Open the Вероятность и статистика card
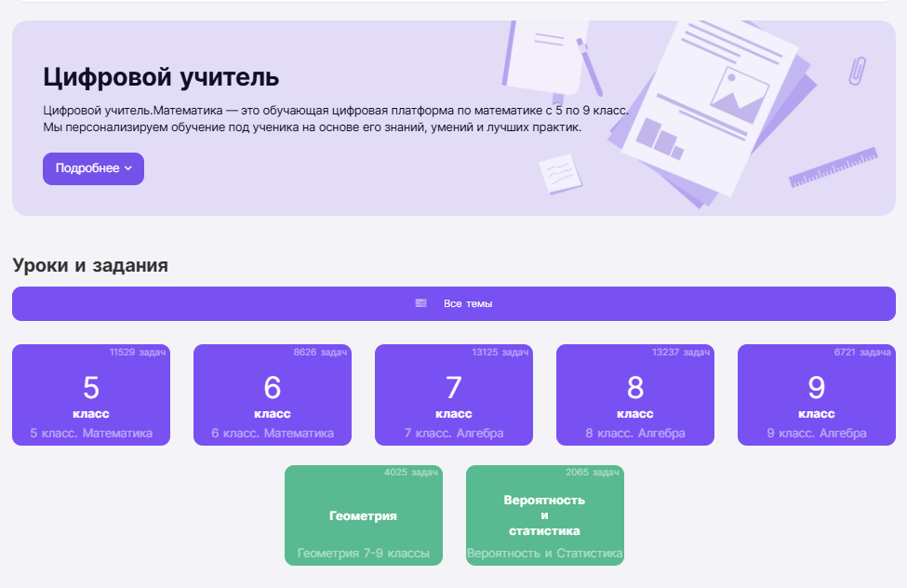Screen dimensions: 907x588 (545, 515)
